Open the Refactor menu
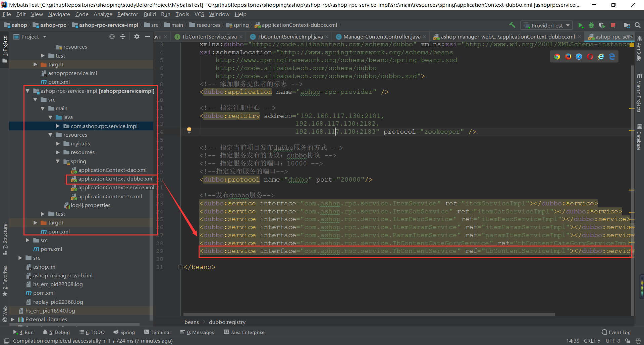The height and width of the screenshot is (345, 644). coord(128,14)
